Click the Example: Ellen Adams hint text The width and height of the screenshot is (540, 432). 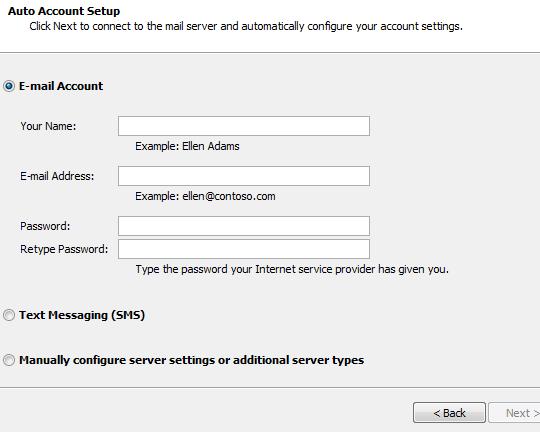pyautogui.click(x=187, y=146)
